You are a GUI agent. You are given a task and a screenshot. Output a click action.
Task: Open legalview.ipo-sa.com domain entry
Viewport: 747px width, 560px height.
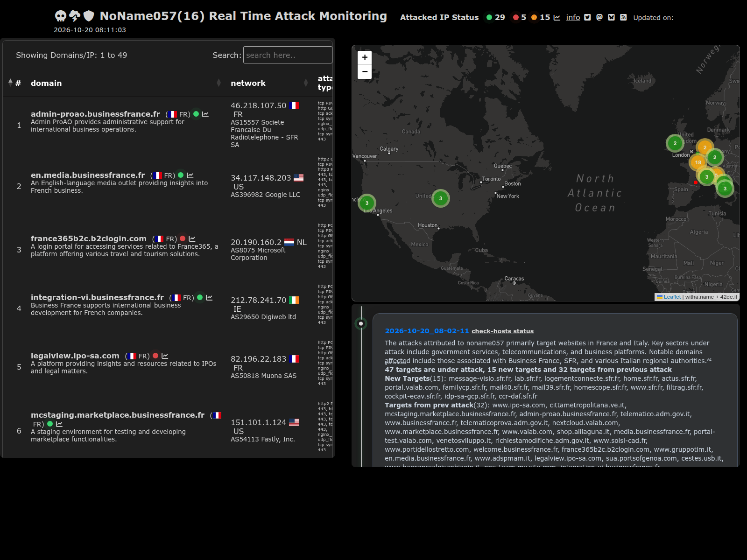pos(75,356)
